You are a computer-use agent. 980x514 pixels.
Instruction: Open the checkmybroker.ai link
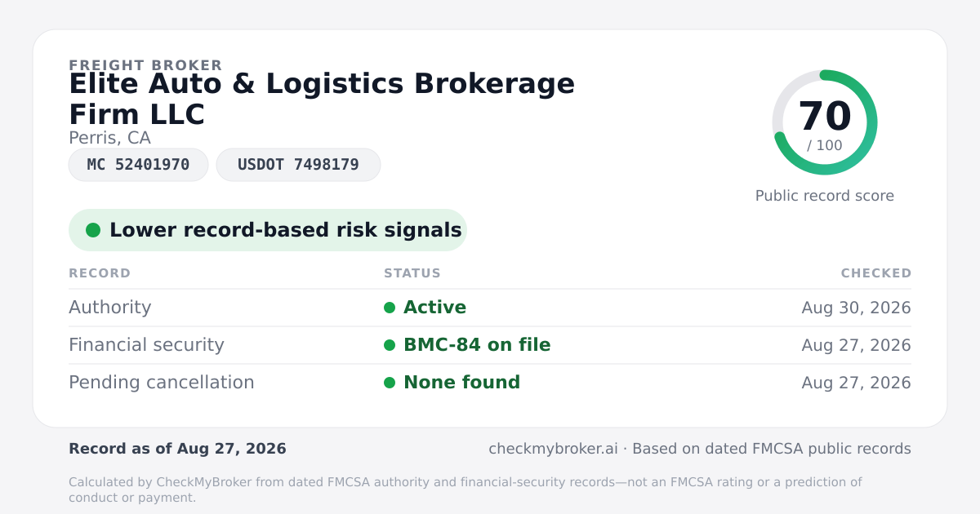click(x=552, y=449)
